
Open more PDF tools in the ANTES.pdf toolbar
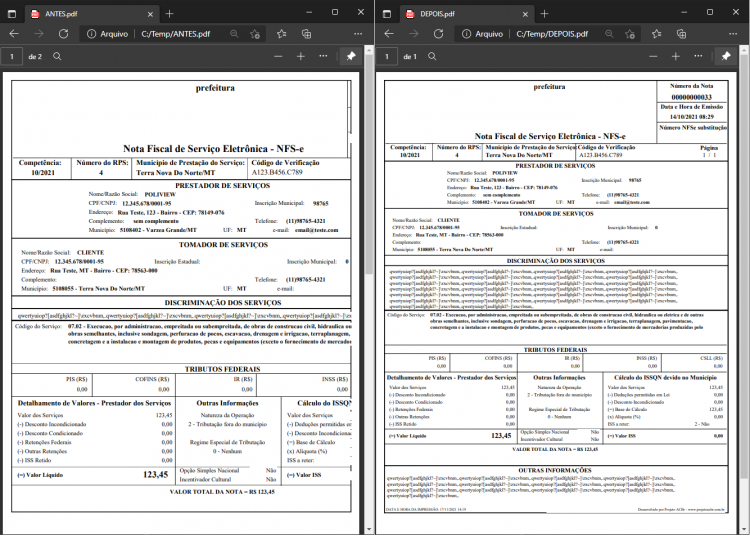coord(323,56)
